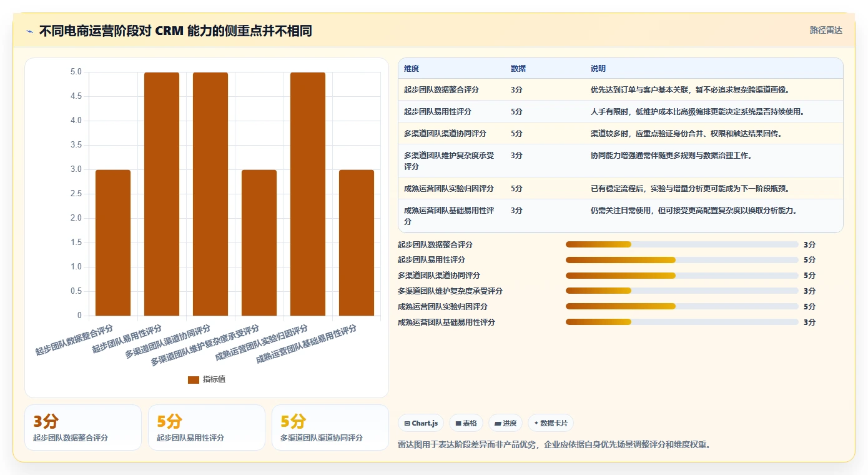Click the 起步团队易用性评分 bar in the chart
Screen dimensions: 868x475
click(x=162, y=194)
